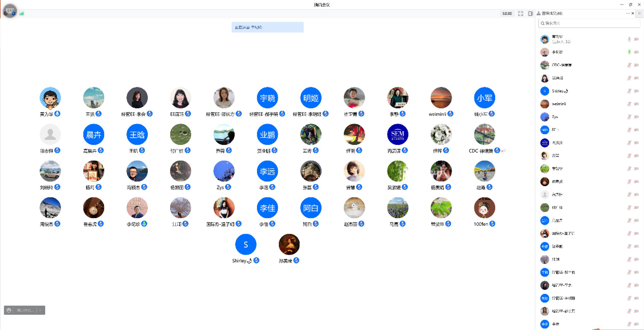Toggle weiminli's microphone in member list

pos(629,104)
